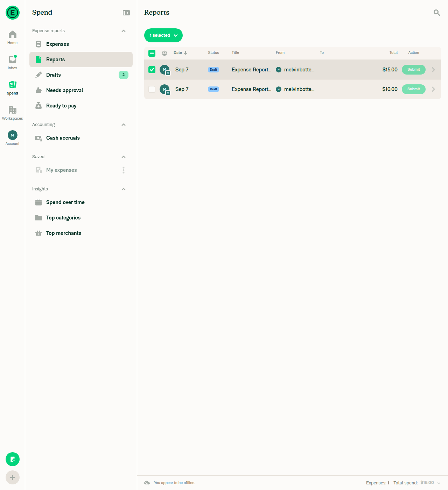Screen dimensions: 448x490
Task: Open the Account avatar
Action: (x=13, y=135)
